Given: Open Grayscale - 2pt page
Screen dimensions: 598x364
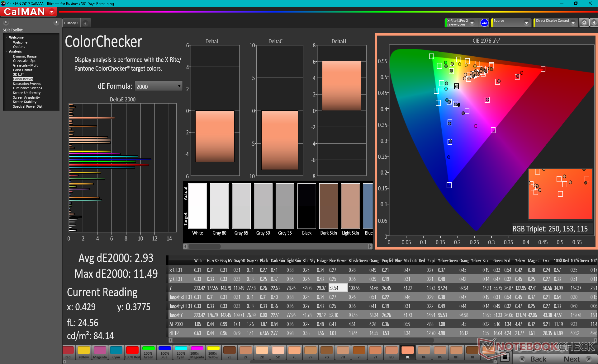Looking at the screenshot, I should coord(24,61).
